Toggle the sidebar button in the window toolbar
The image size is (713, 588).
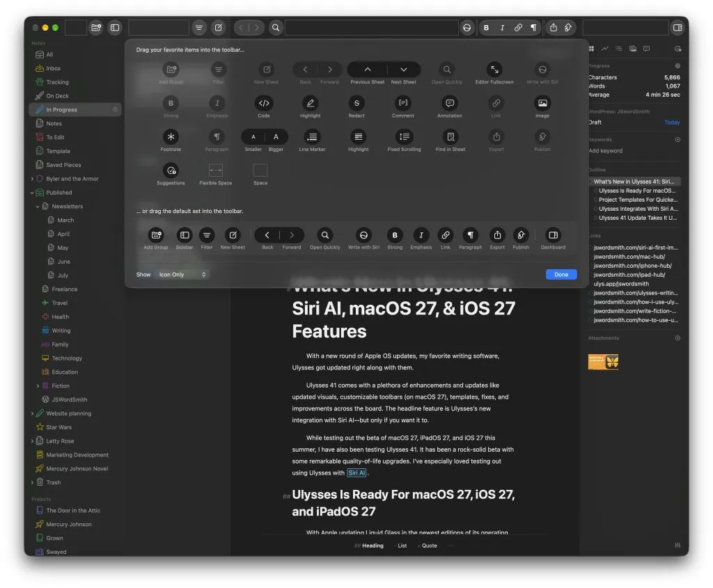coord(115,28)
